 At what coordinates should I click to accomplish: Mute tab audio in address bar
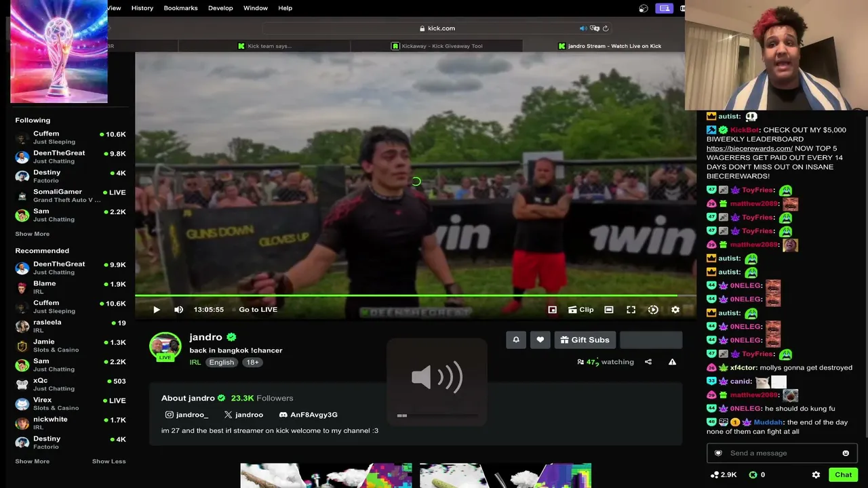583,28
